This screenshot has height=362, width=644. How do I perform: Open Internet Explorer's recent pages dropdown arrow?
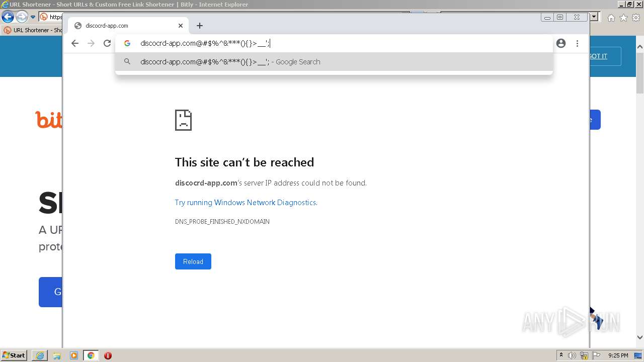pyautogui.click(x=33, y=17)
